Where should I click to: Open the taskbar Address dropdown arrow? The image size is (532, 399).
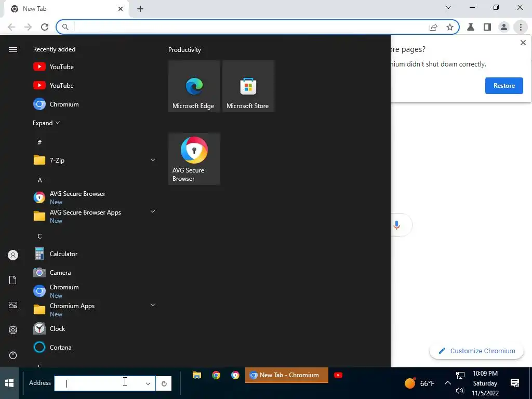pyautogui.click(x=148, y=383)
